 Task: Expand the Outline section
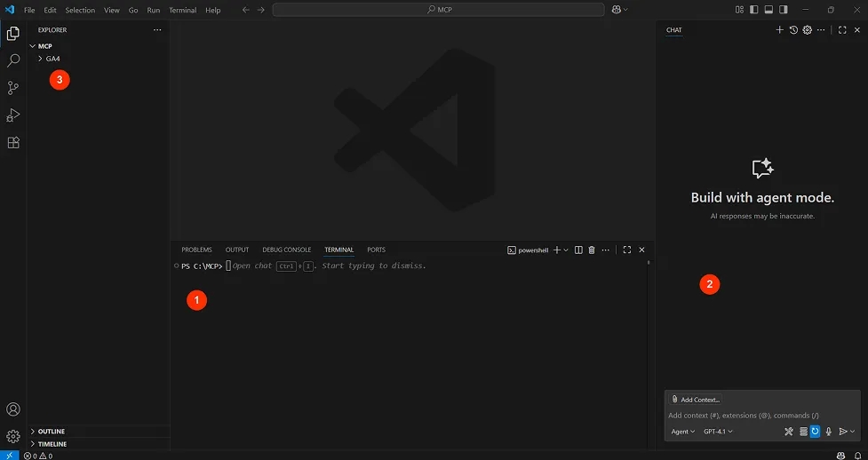(x=99, y=432)
